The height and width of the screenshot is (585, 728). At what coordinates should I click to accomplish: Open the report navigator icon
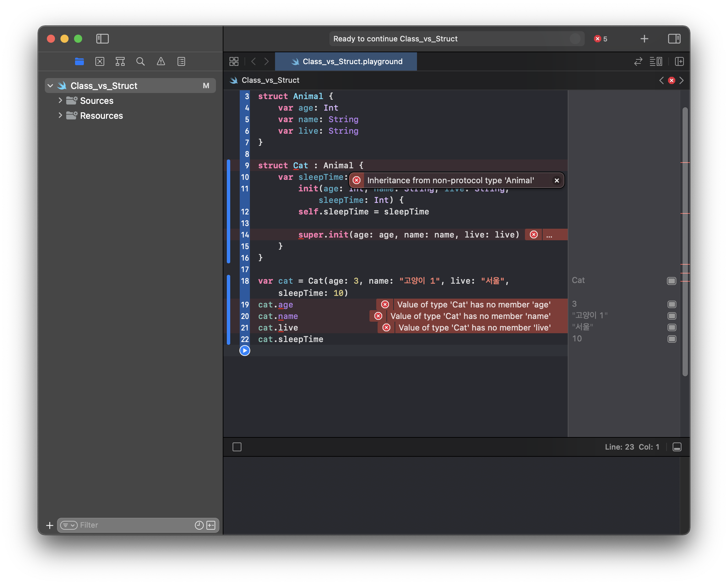pyautogui.click(x=181, y=61)
